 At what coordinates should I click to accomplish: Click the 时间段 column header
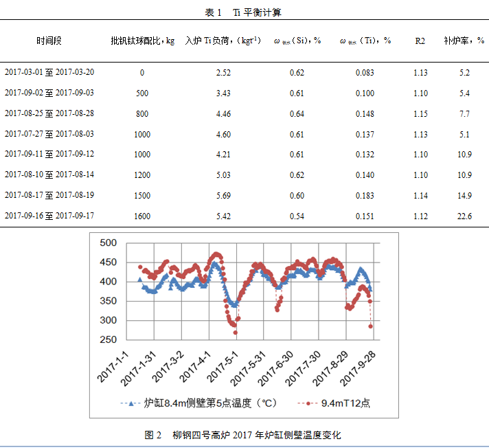click(49, 41)
